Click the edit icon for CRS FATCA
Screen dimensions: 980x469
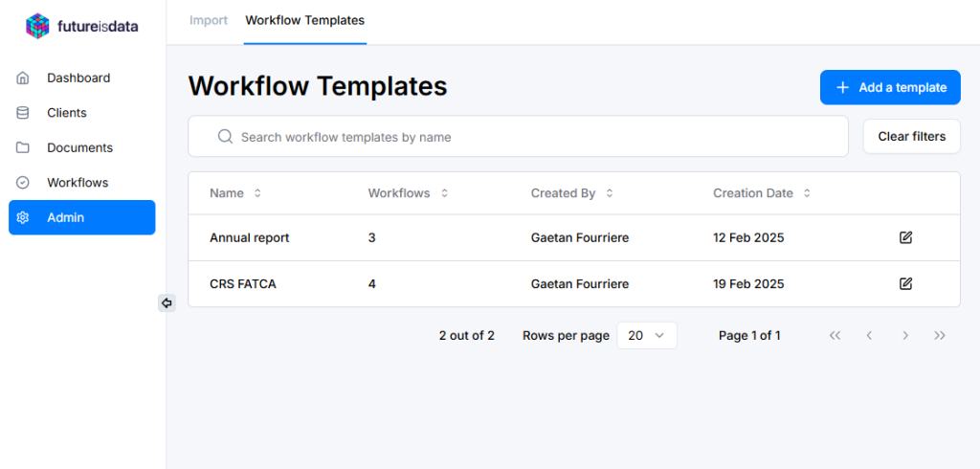coord(905,283)
